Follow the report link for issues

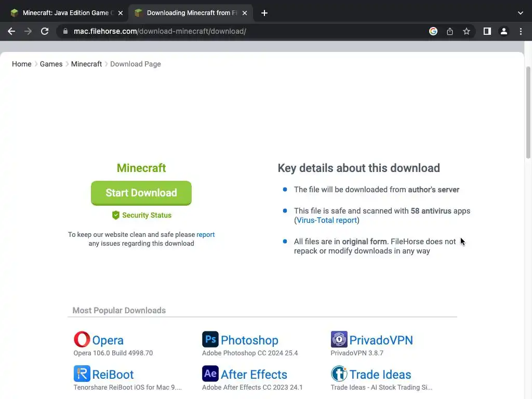pos(206,234)
